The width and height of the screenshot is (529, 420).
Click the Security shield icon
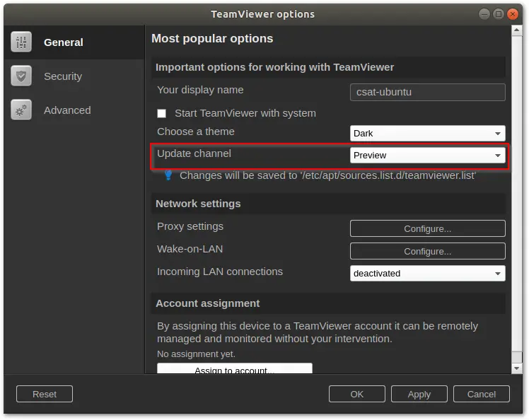(x=21, y=76)
